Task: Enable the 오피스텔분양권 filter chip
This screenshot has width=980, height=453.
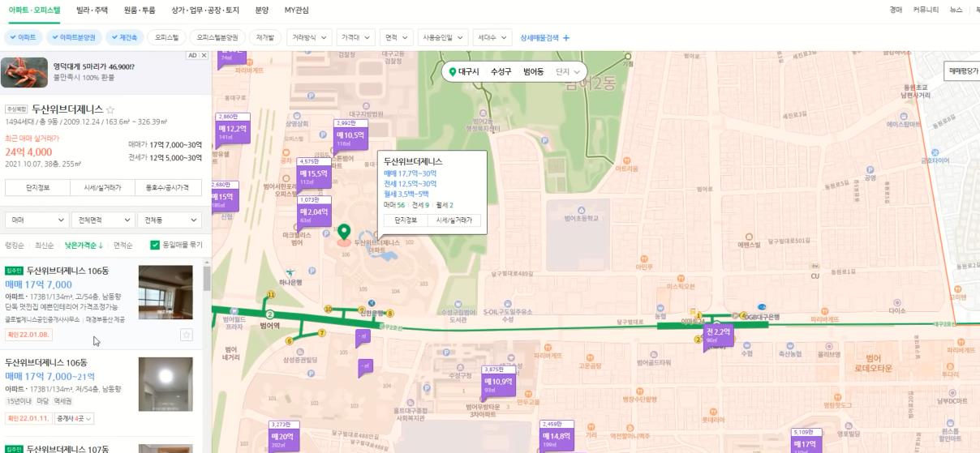Action: pos(217,37)
